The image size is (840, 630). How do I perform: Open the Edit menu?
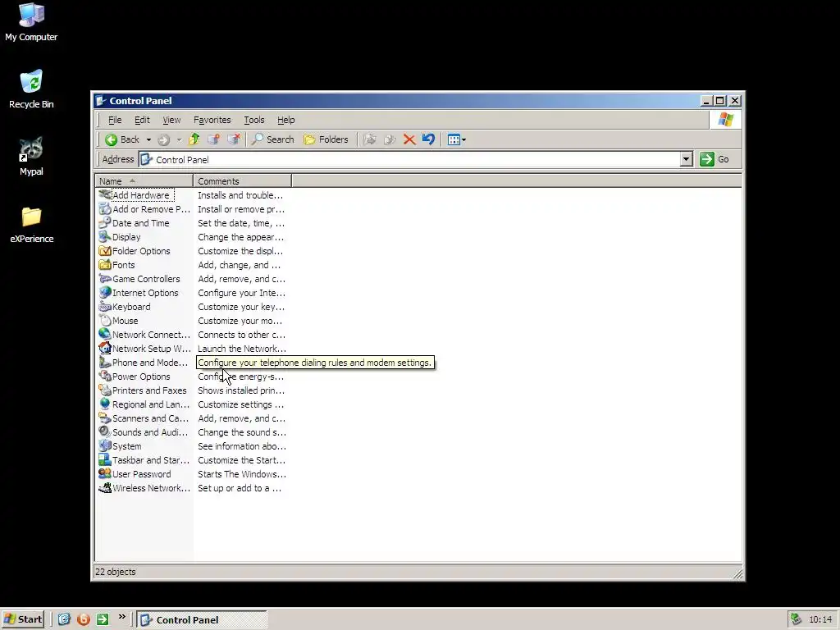[x=142, y=120]
